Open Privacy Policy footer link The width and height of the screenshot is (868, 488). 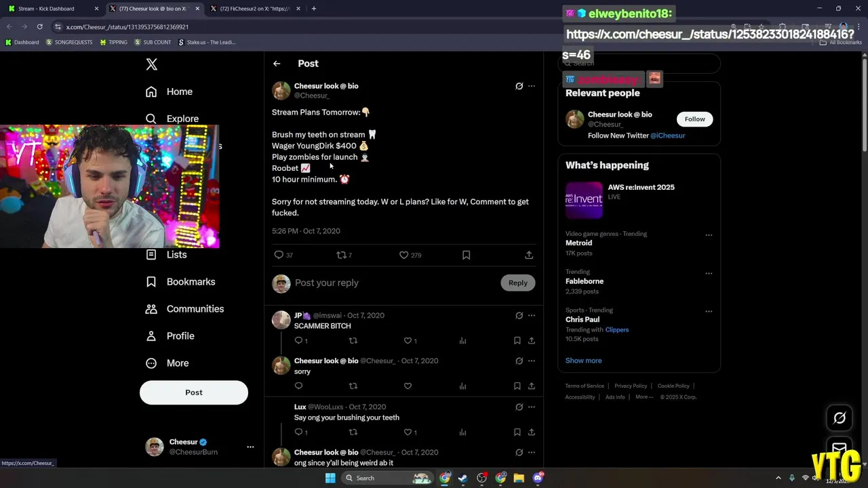[x=631, y=386]
